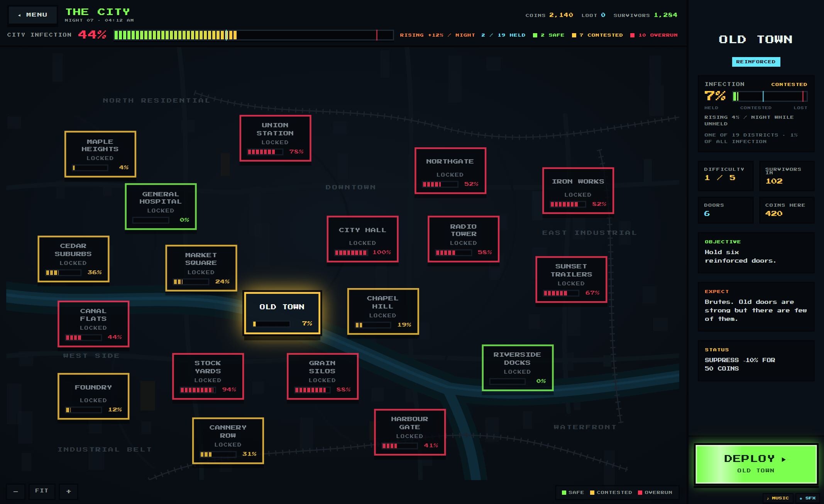
Task: Select the Foundry district
Action: pyautogui.click(x=93, y=396)
